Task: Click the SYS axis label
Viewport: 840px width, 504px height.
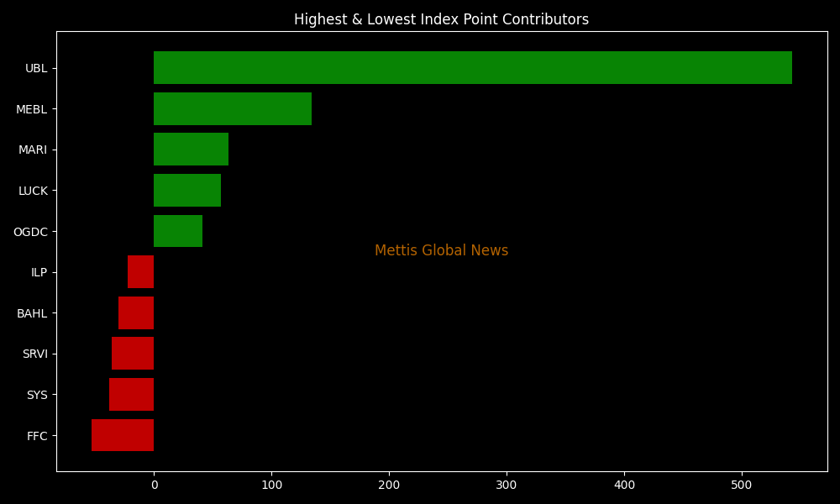Action: [38, 396]
